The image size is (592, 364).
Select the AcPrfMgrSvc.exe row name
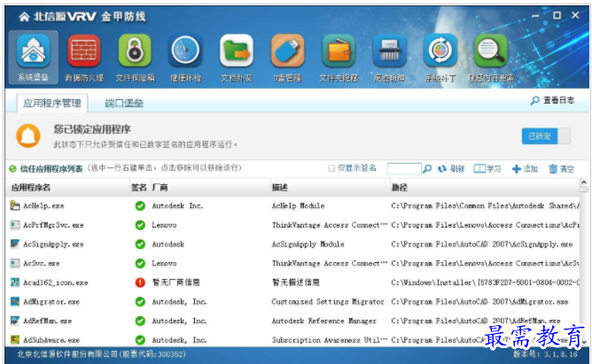tap(53, 225)
